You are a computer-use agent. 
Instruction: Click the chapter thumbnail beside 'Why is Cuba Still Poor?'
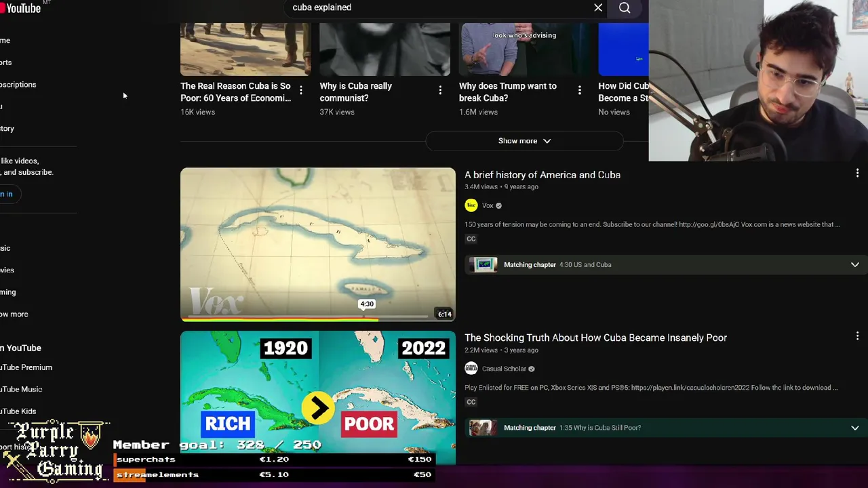(x=484, y=428)
